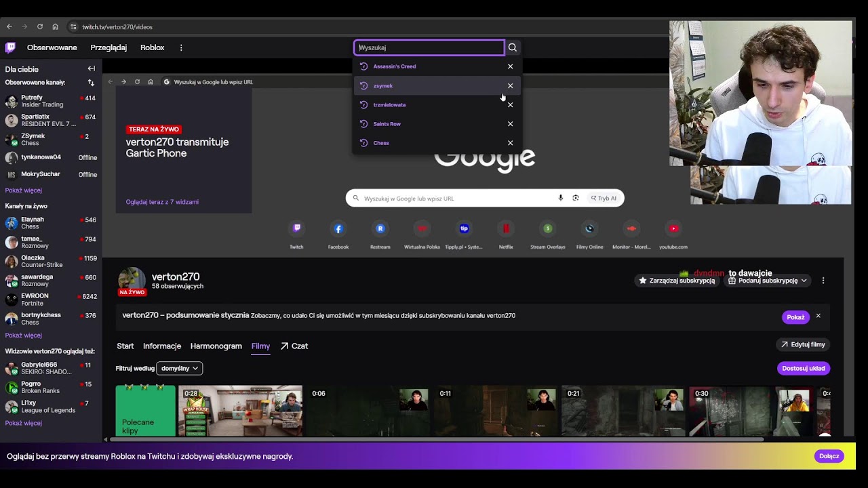Show more channels under Kanały na żywo
The image size is (868, 488).
pos(24,335)
